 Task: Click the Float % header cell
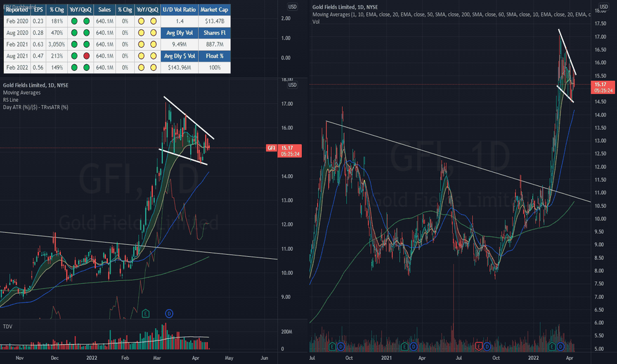214,56
